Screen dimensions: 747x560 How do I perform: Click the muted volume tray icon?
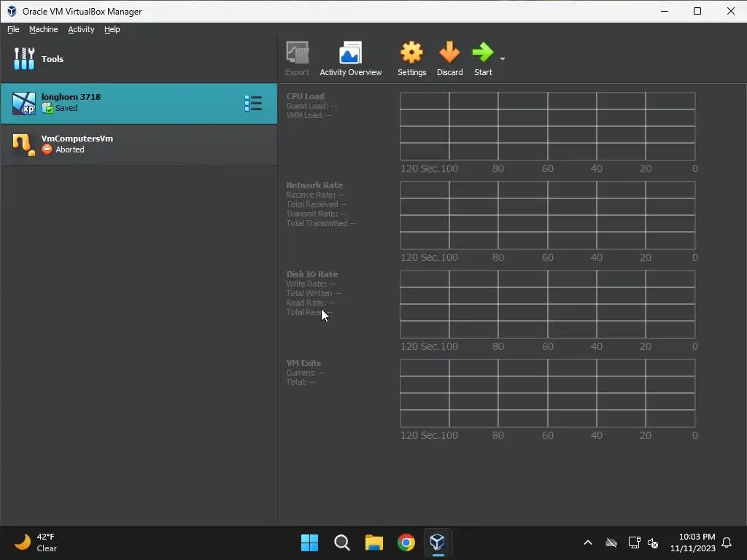(653, 542)
